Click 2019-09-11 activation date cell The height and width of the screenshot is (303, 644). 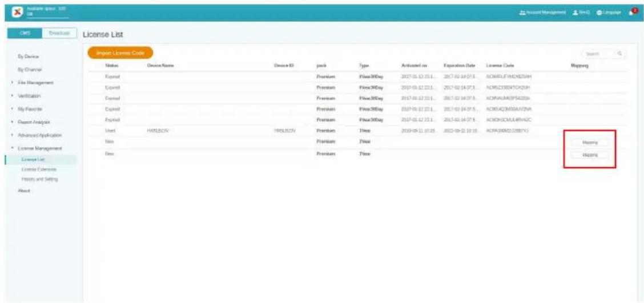point(419,131)
